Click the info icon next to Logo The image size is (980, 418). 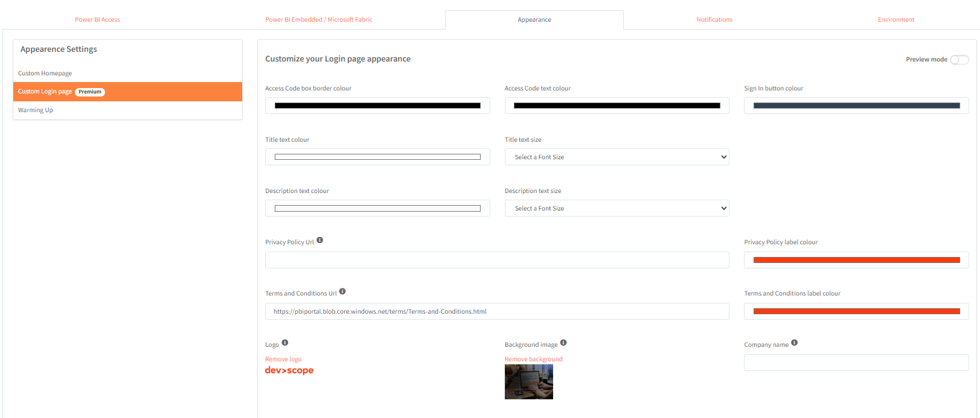[285, 343]
